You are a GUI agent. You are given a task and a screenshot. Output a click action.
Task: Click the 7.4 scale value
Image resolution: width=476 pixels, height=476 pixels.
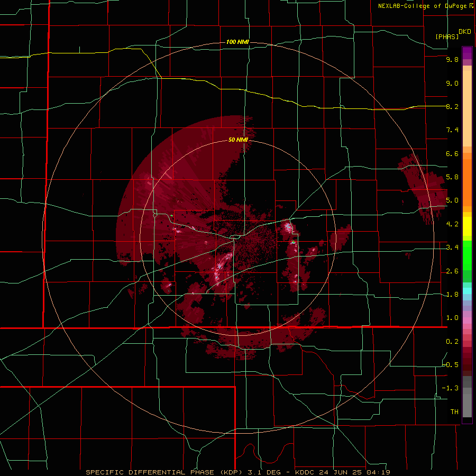pyautogui.click(x=452, y=130)
